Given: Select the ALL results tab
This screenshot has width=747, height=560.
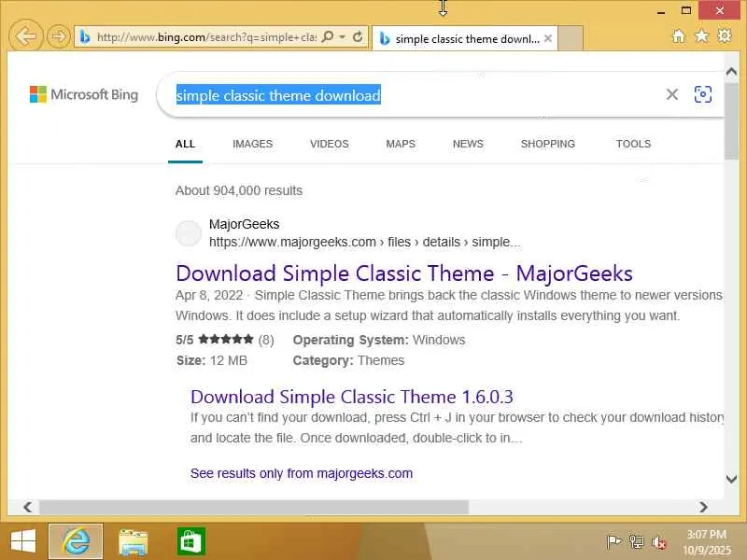Looking at the screenshot, I should [x=185, y=144].
